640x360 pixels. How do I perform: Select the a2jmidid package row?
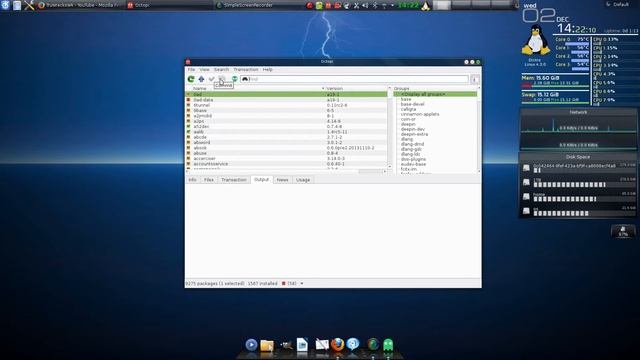[287, 116]
